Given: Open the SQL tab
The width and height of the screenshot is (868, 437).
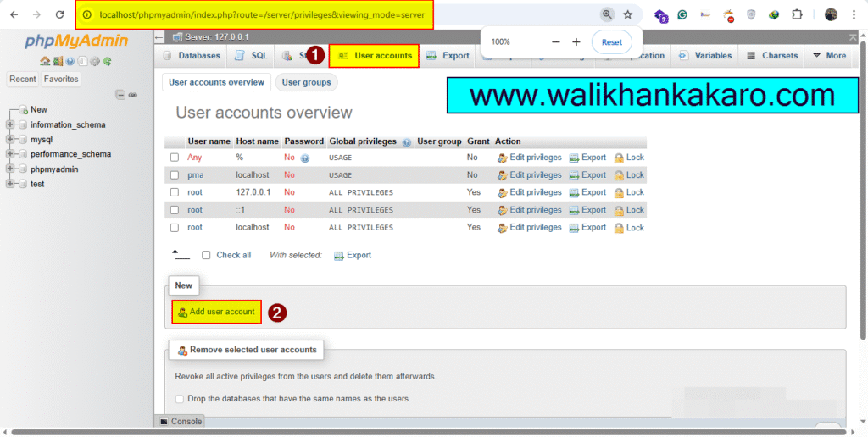Looking at the screenshot, I should click(x=251, y=56).
